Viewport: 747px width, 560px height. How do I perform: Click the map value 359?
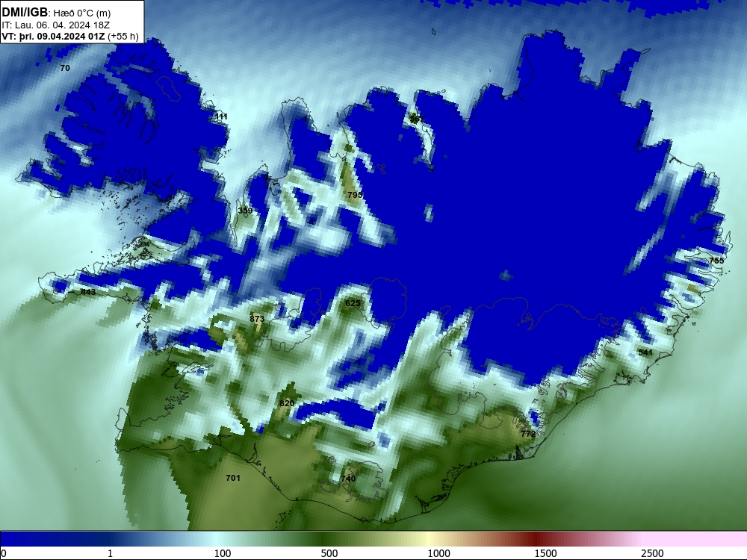tap(245, 211)
